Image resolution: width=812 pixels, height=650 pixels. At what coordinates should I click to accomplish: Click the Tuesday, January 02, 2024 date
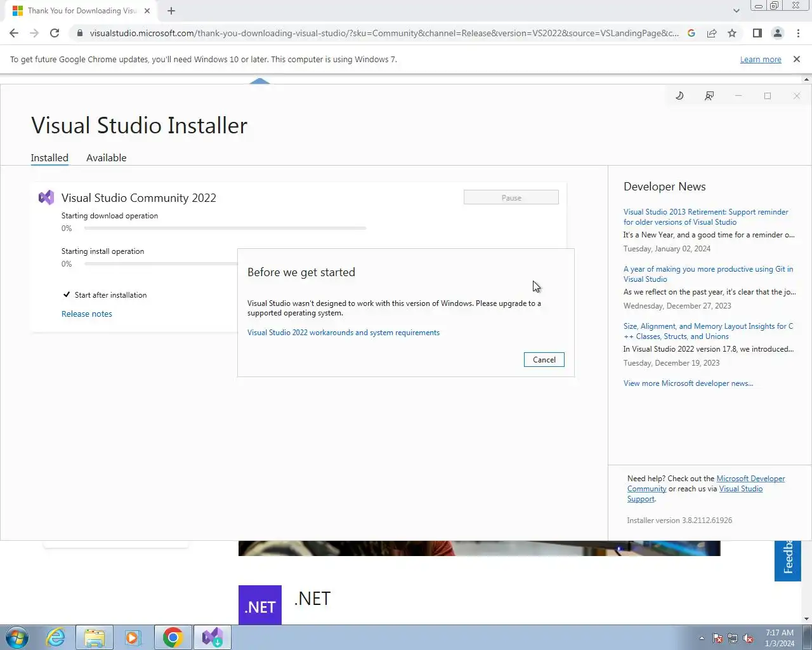click(667, 249)
